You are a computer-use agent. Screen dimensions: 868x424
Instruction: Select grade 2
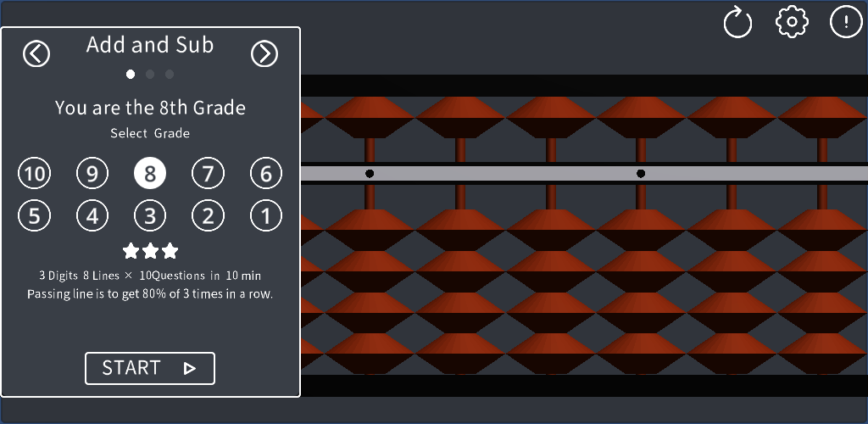209,215
